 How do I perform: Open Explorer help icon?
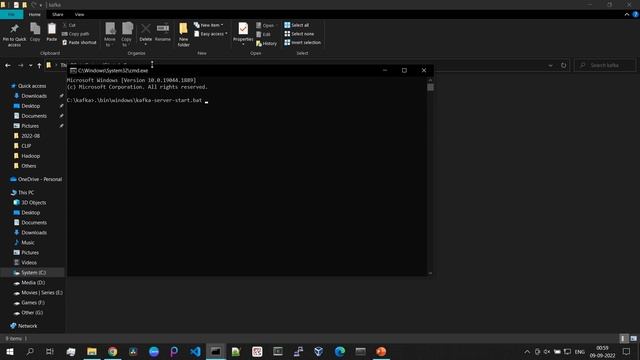pos(636,14)
